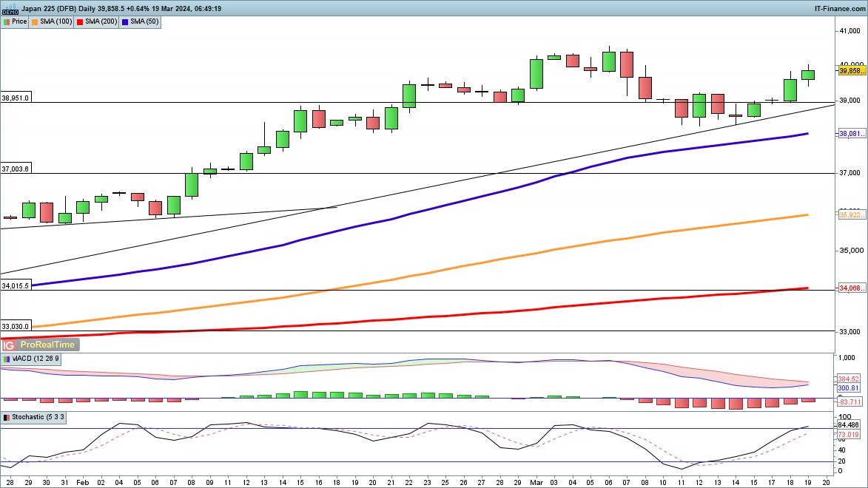
Task: Select the SMA (100) legend label
Action: pyautogui.click(x=55, y=21)
